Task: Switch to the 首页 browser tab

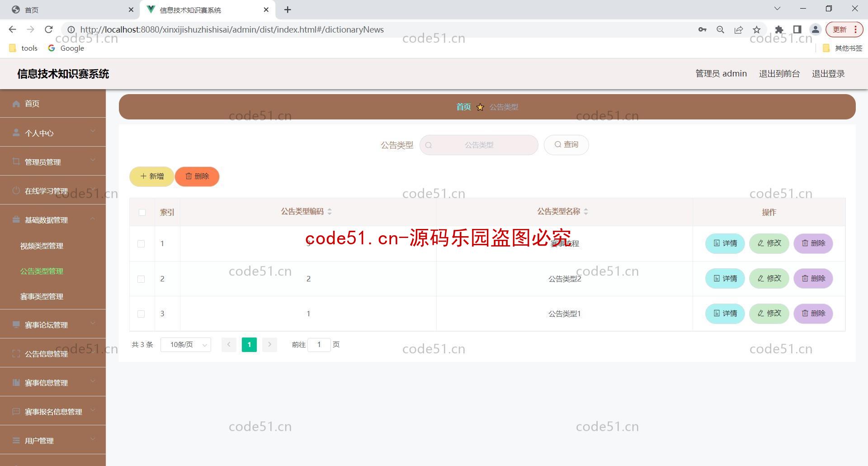Action: (x=70, y=10)
